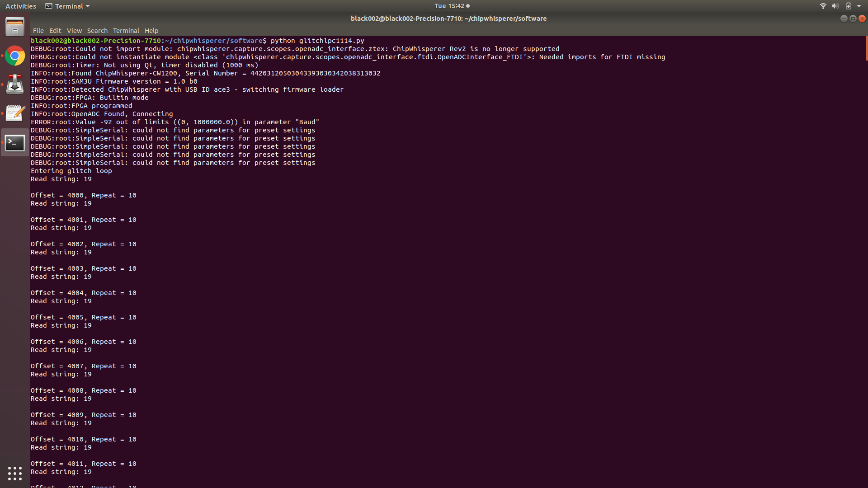Open the volume speaker indicator

point(835,6)
